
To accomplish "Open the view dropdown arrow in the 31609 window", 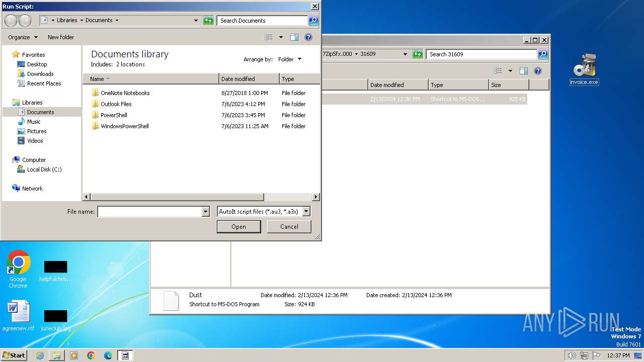I will [510, 71].
